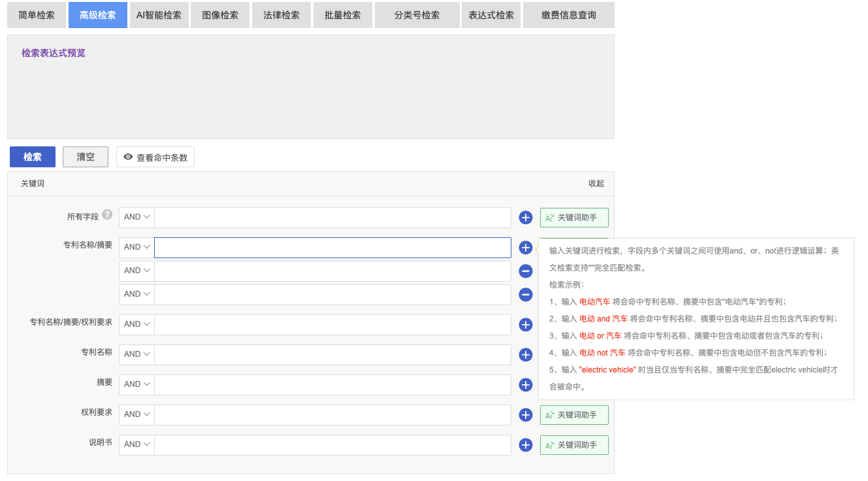Image resolution: width=868 pixels, height=481 pixels.
Task: Focus the first 专利名称/摘要 input field
Action: coord(332,248)
